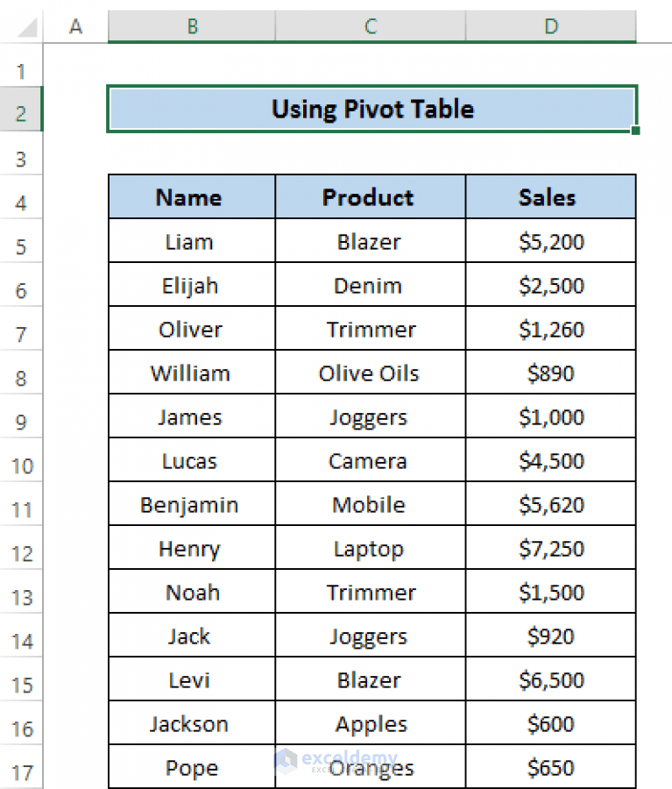The height and width of the screenshot is (789, 672).
Task: Select column header D
Action: click(x=550, y=25)
